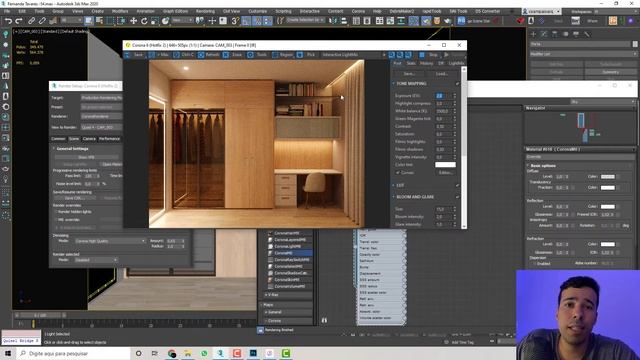Viewport: 640px width, 360px height.
Task: Open the Modifiers menu
Action: pyautogui.click(x=120, y=11)
